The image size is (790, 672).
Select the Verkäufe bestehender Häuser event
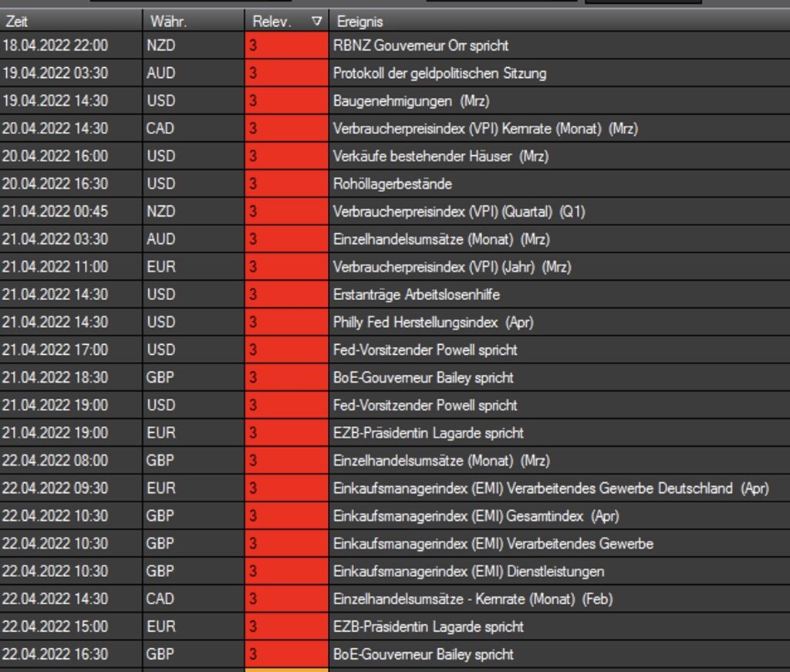point(440,157)
